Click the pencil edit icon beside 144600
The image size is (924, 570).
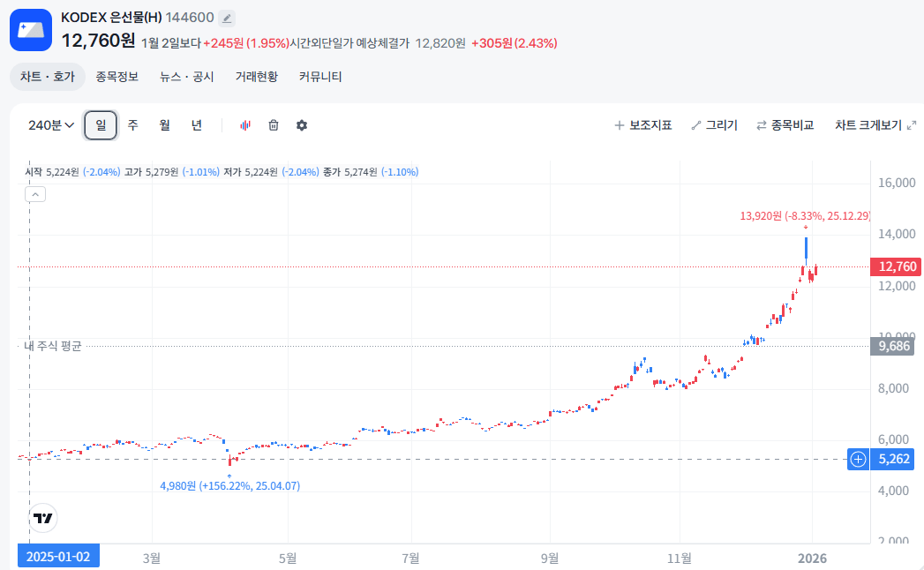[227, 18]
